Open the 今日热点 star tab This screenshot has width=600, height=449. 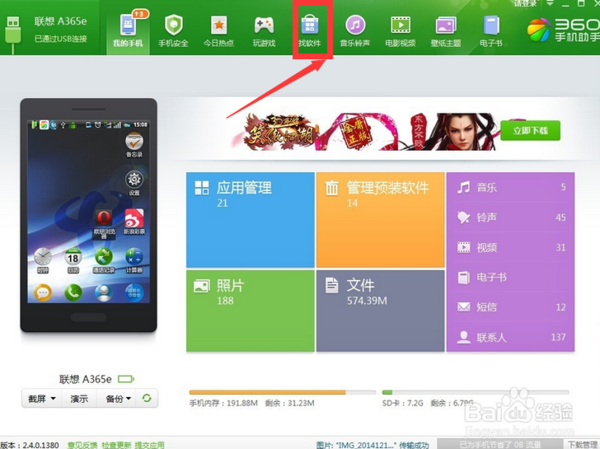pyautogui.click(x=219, y=31)
